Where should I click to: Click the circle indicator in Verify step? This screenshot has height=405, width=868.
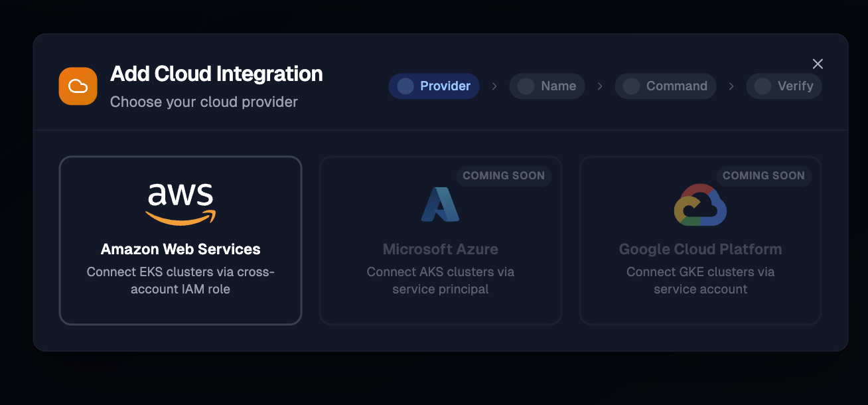pyautogui.click(x=762, y=86)
